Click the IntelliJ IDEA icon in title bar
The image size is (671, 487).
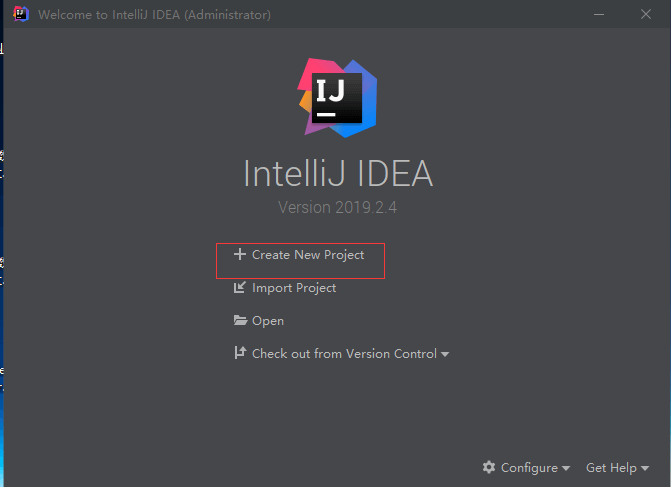(x=21, y=14)
